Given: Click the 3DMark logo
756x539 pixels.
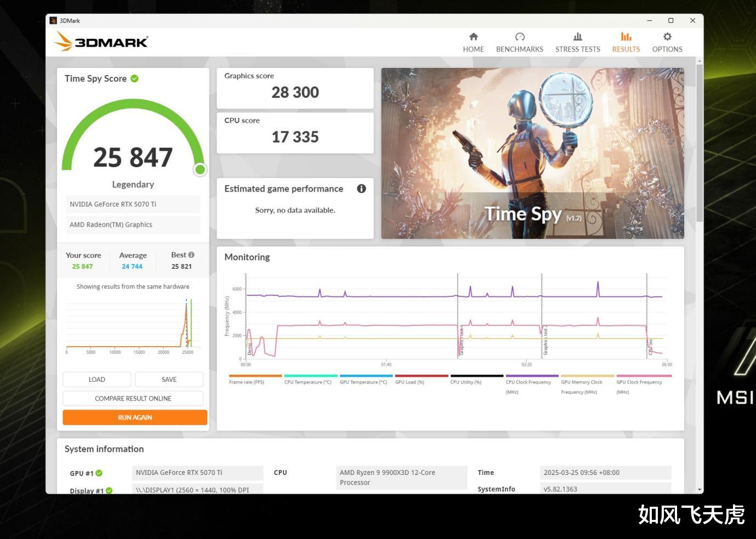Looking at the screenshot, I should [101, 42].
